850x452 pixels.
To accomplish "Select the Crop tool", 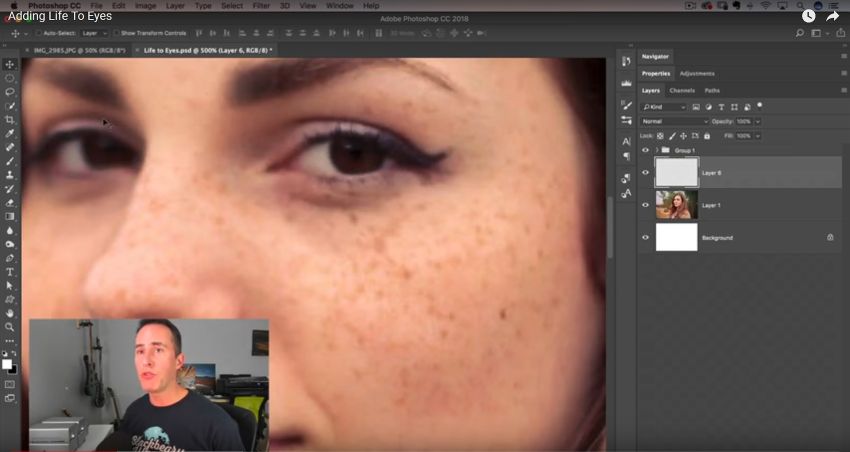I will click(10, 119).
